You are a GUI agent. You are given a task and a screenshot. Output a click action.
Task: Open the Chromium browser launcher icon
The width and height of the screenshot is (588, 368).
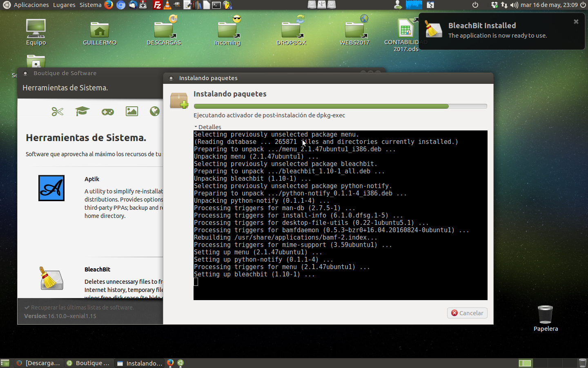coord(120,5)
